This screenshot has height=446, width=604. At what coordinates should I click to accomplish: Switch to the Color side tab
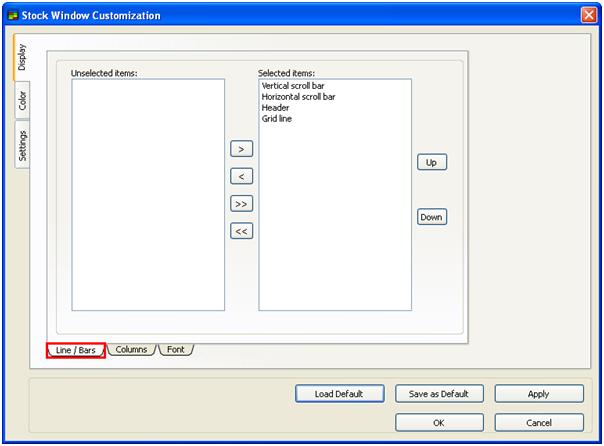[22, 101]
